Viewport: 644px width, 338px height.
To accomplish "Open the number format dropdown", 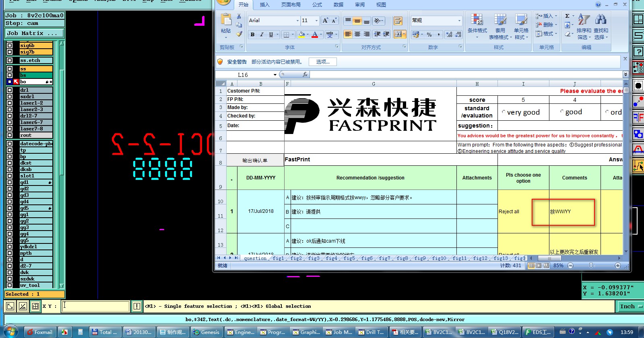I will coord(459,21).
